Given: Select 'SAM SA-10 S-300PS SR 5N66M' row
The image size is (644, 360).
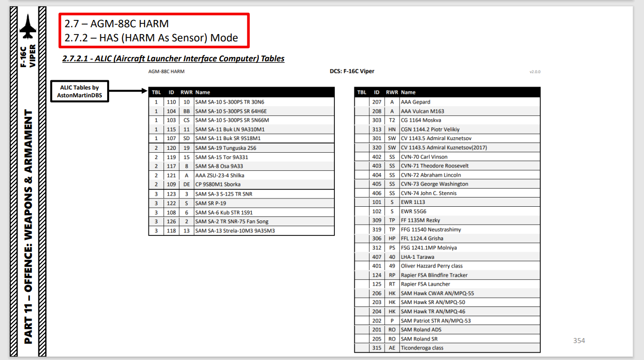Looking at the screenshot, I should click(241, 120).
